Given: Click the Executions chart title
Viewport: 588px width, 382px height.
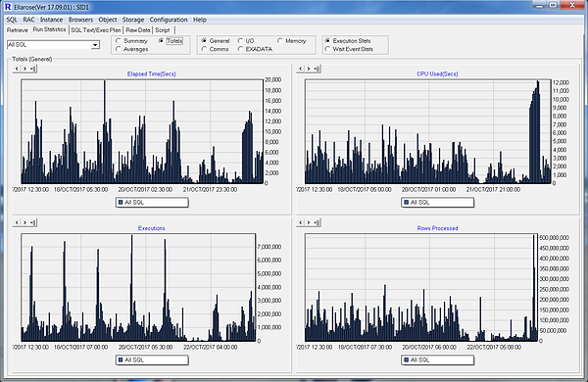Looking at the screenshot, I should (x=152, y=228).
